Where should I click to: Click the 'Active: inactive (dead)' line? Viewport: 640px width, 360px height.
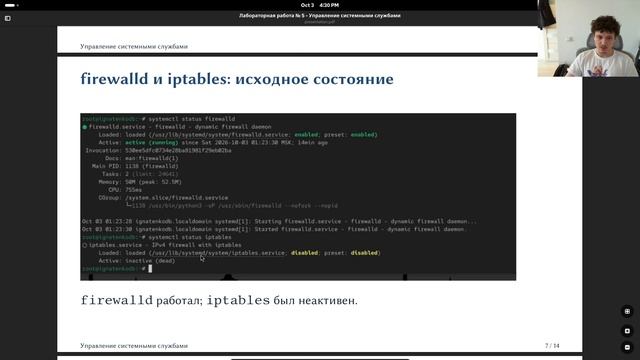pos(137,261)
